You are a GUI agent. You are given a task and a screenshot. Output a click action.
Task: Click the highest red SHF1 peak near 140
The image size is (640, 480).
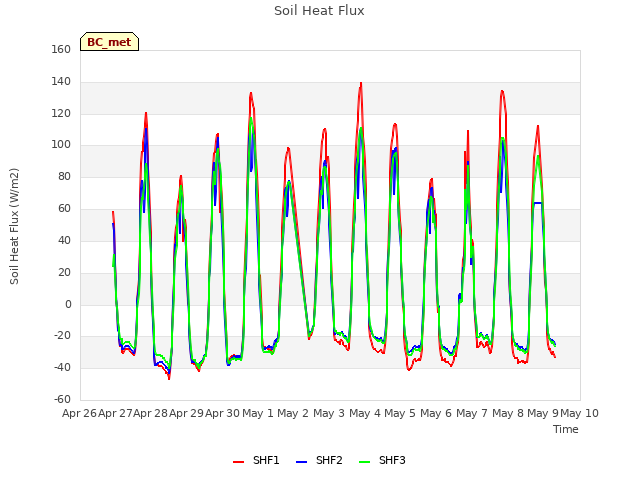pos(361,84)
